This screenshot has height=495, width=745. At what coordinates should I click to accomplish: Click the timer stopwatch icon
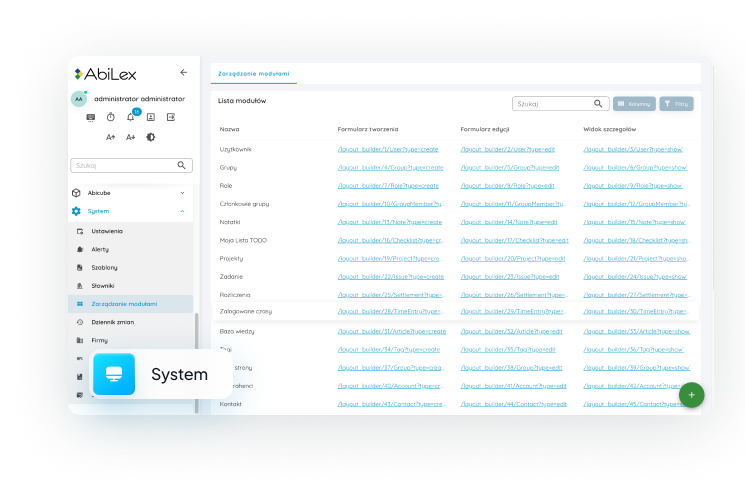point(110,117)
